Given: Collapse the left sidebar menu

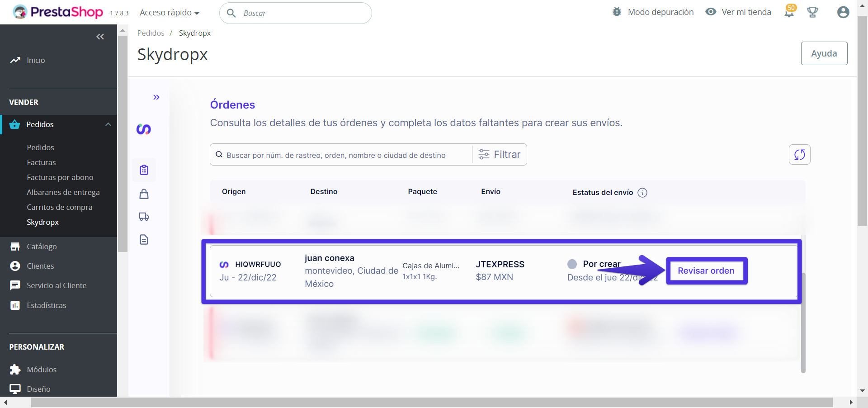Looking at the screenshot, I should [x=100, y=37].
